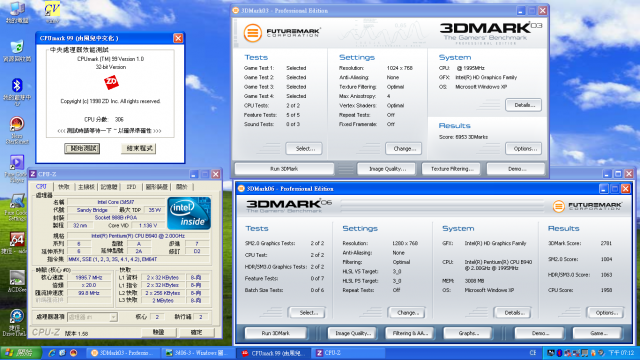Click Select... under Tests in 3DMark06
The image size is (640, 360).
tap(307, 313)
